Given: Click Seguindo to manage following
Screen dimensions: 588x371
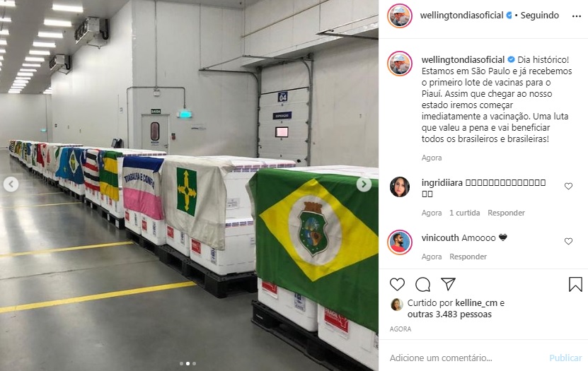Looking at the screenshot, I should pos(540,16).
